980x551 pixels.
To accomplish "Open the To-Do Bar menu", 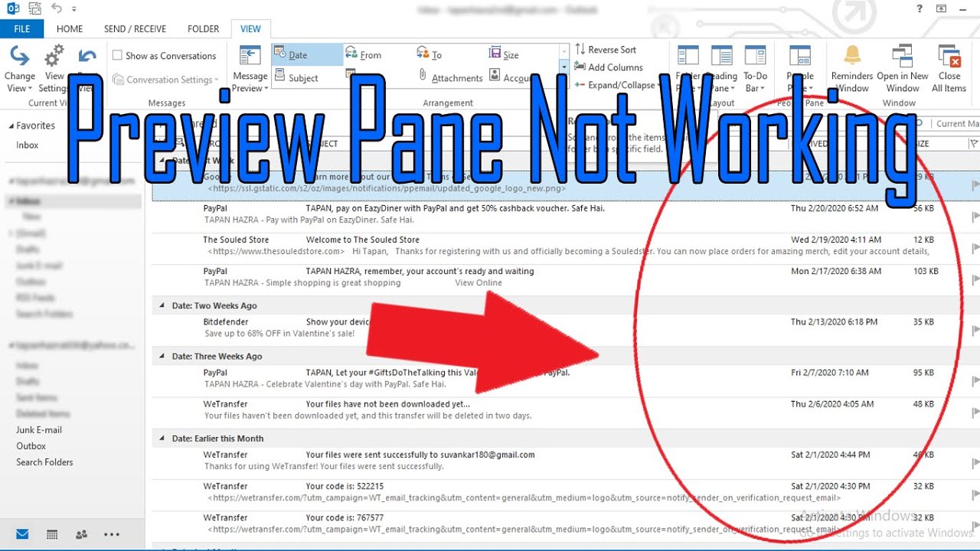I will click(755, 69).
